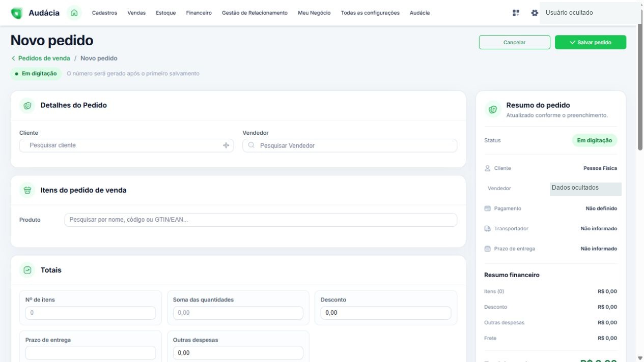644x362 pixels.
Task: Click the Desconto value field in Totais
Action: coord(386,313)
